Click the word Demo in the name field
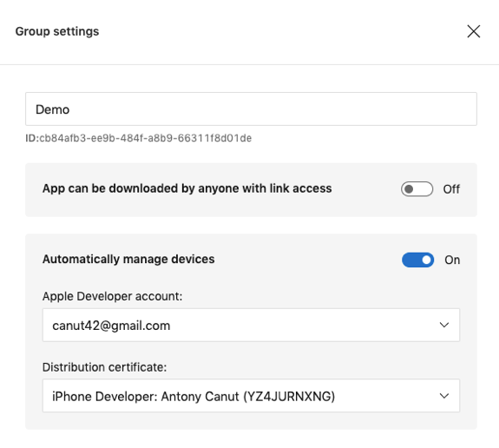The image size is (499, 448). [53, 109]
